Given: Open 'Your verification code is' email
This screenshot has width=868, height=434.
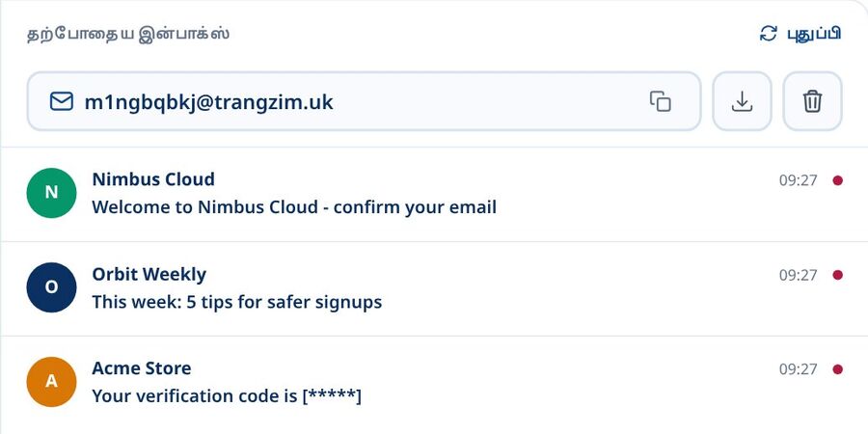Looking at the screenshot, I should click(x=227, y=396).
